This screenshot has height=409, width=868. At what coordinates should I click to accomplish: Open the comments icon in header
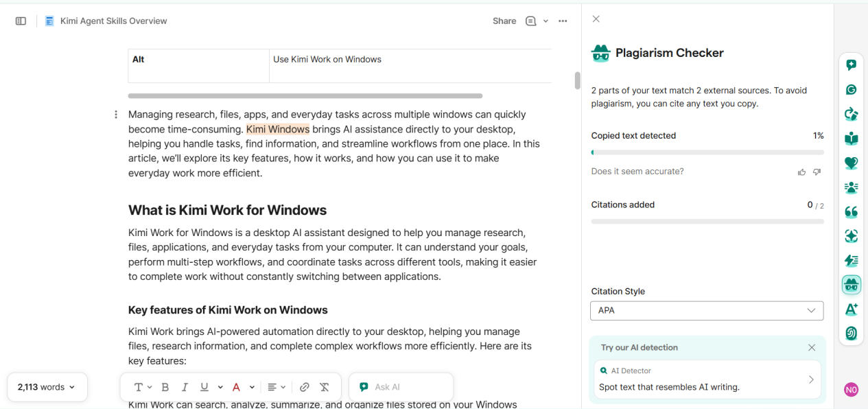point(530,21)
